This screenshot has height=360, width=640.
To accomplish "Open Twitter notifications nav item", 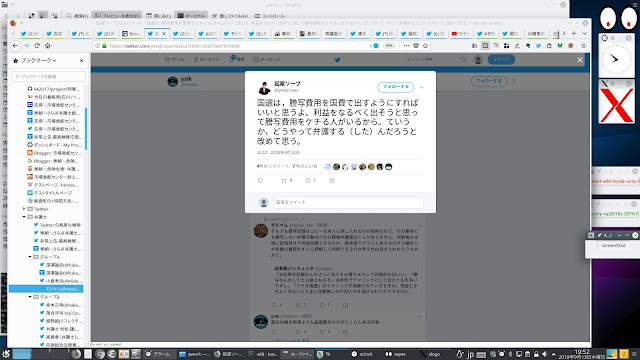I will (237, 60).
